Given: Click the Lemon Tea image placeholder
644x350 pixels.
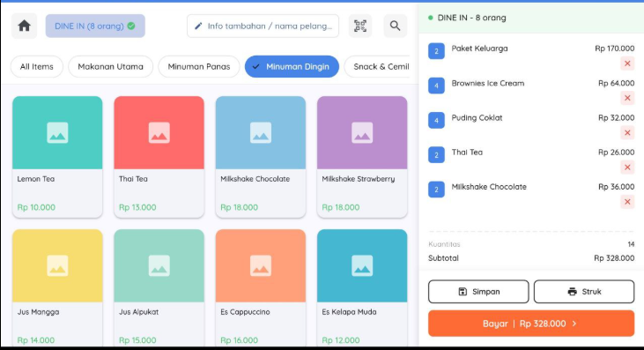Looking at the screenshot, I should [x=57, y=133].
